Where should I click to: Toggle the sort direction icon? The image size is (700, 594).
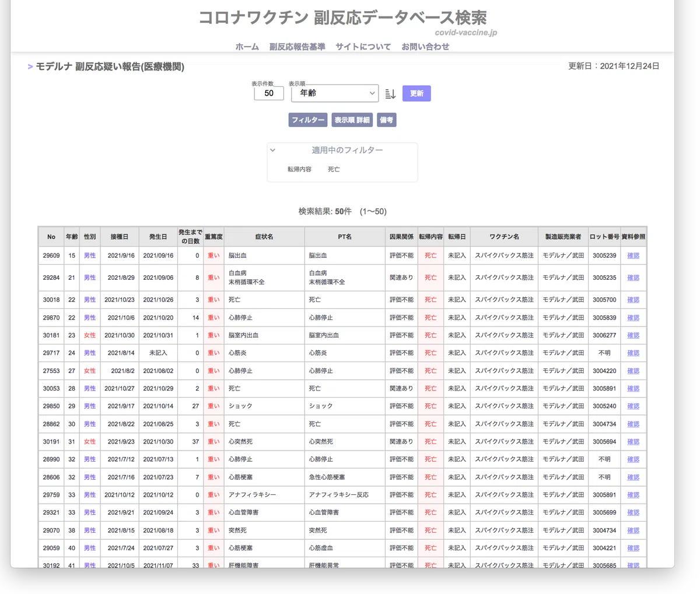click(x=390, y=94)
